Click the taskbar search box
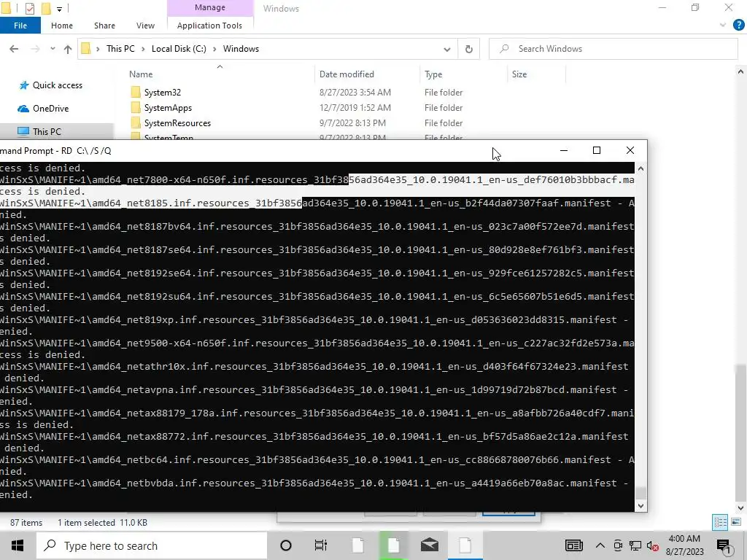The width and height of the screenshot is (747, 560). click(152, 545)
